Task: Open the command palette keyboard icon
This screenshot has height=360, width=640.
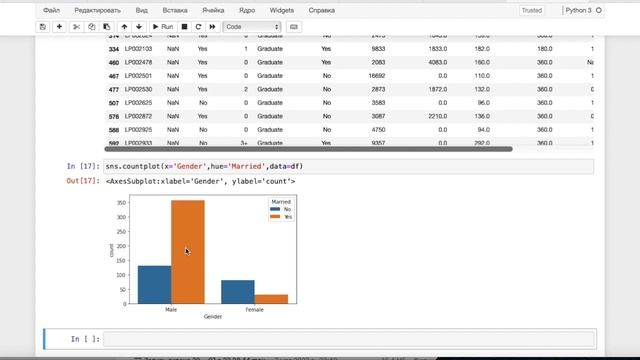Action: click(x=293, y=27)
